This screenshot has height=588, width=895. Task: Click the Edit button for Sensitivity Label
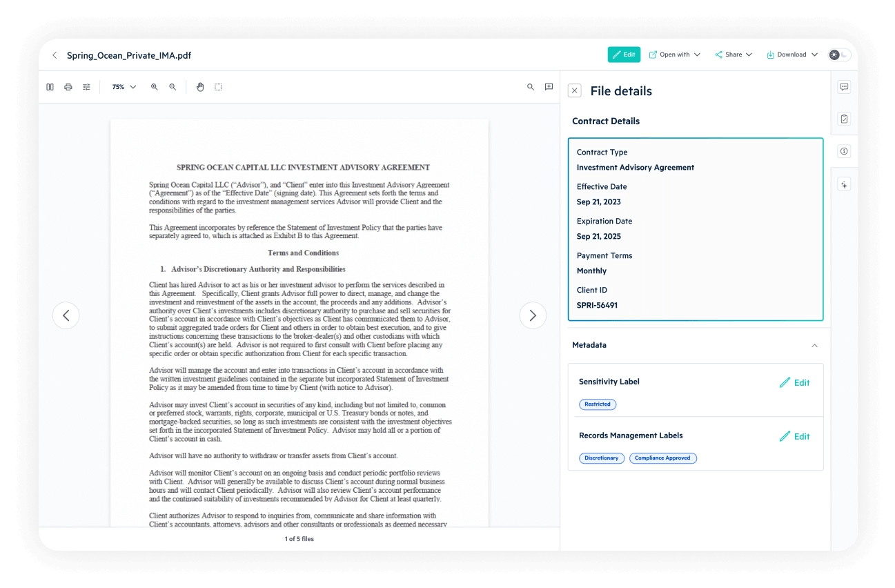(x=794, y=382)
